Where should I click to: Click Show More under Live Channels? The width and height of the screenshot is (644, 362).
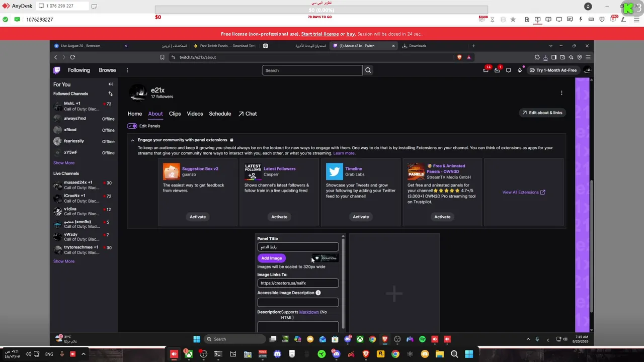click(x=64, y=261)
